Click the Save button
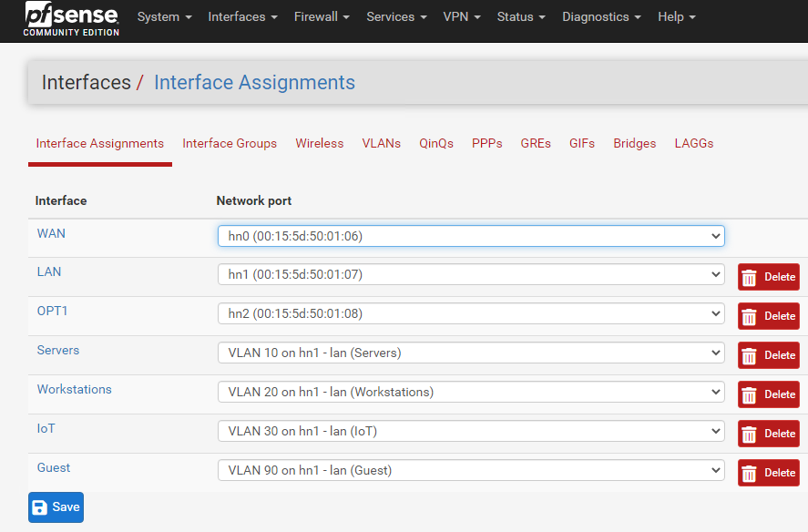The image size is (808, 532). [55, 507]
